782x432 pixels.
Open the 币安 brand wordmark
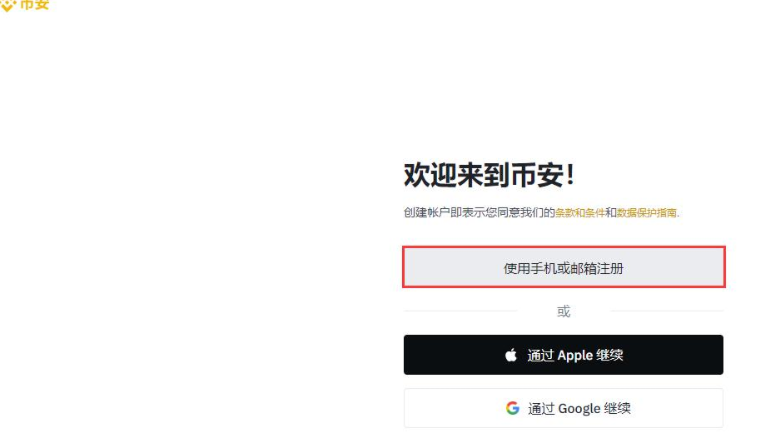coord(34,5)
